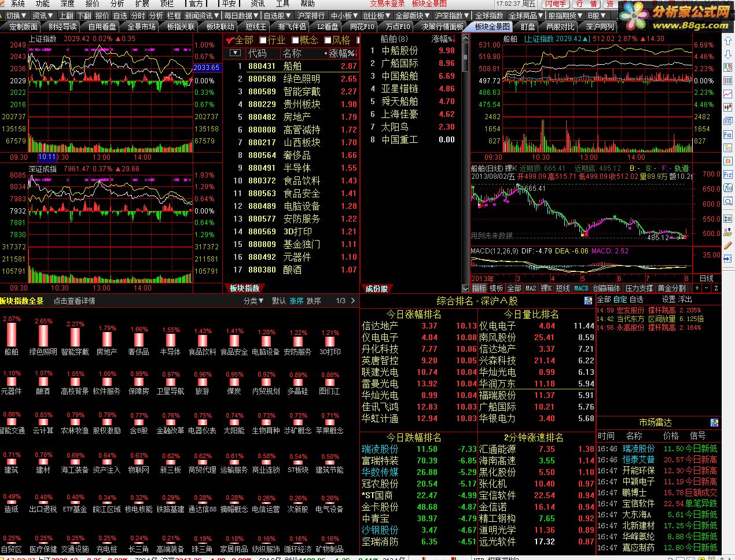Open the 分类 dropdown in sector overview

[x=253, y=301]
